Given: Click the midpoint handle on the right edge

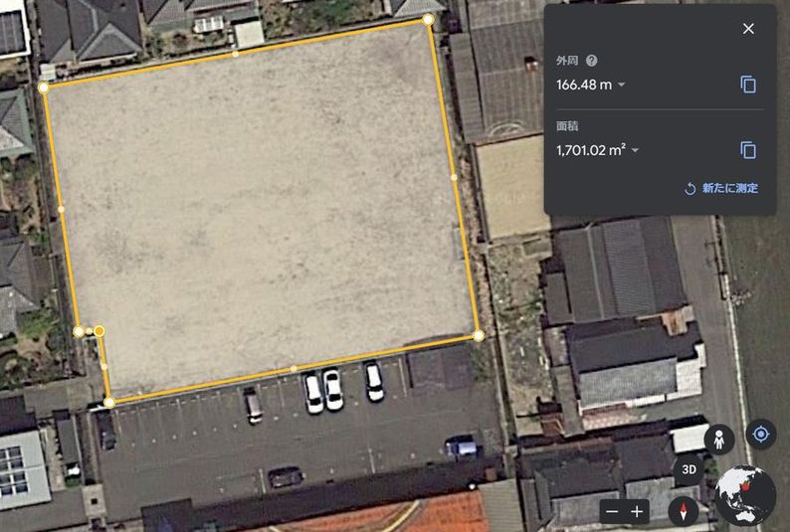Looking at the screenshot, I should click(x=454, y=177).
